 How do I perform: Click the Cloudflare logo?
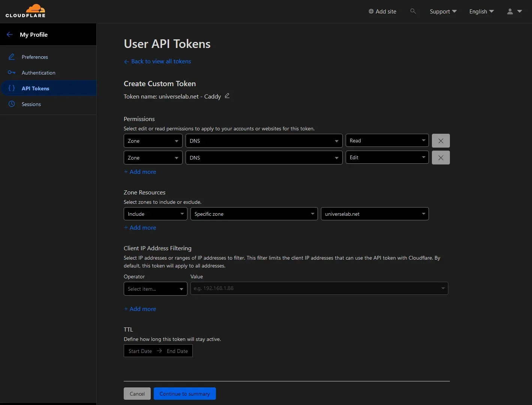point(25,11)
